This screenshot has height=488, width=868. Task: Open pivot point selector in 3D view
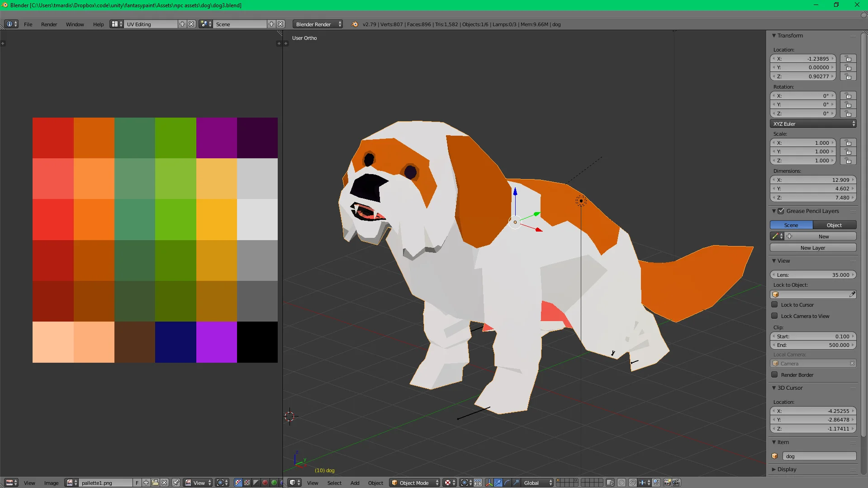(x=466, y=483)
